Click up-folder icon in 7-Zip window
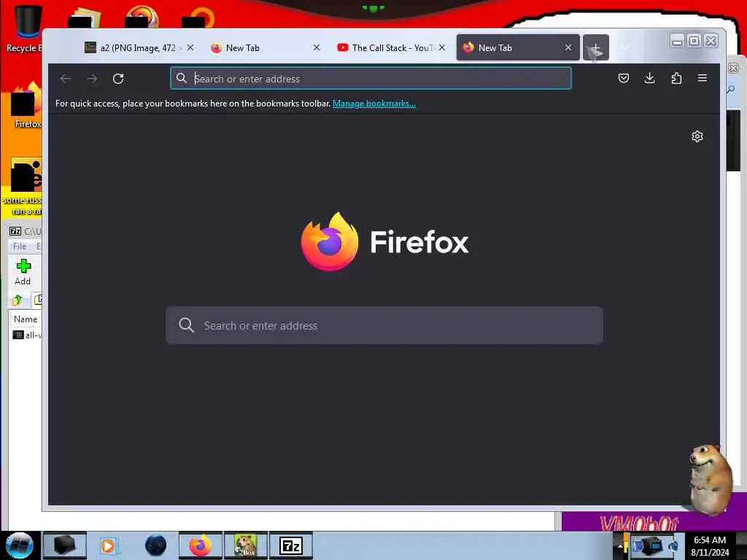The width and height of the screenshot is (747, 560). tap(18, 300)
